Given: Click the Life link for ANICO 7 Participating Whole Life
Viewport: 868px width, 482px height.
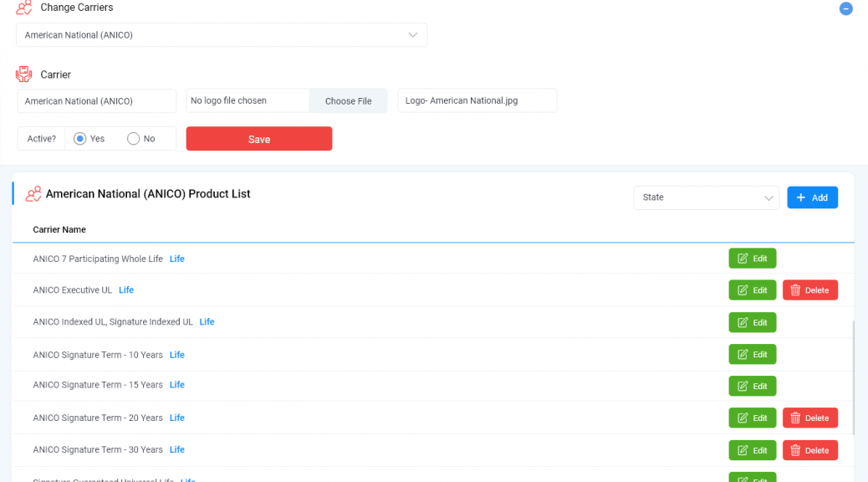Looking at the screenshot, I should point(177,259).
